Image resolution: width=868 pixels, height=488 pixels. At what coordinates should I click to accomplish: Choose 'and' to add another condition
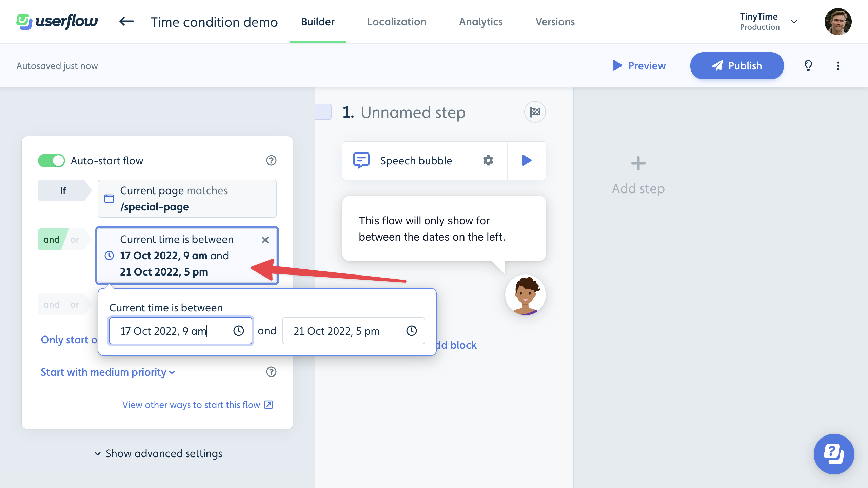(x=52, y=304)
